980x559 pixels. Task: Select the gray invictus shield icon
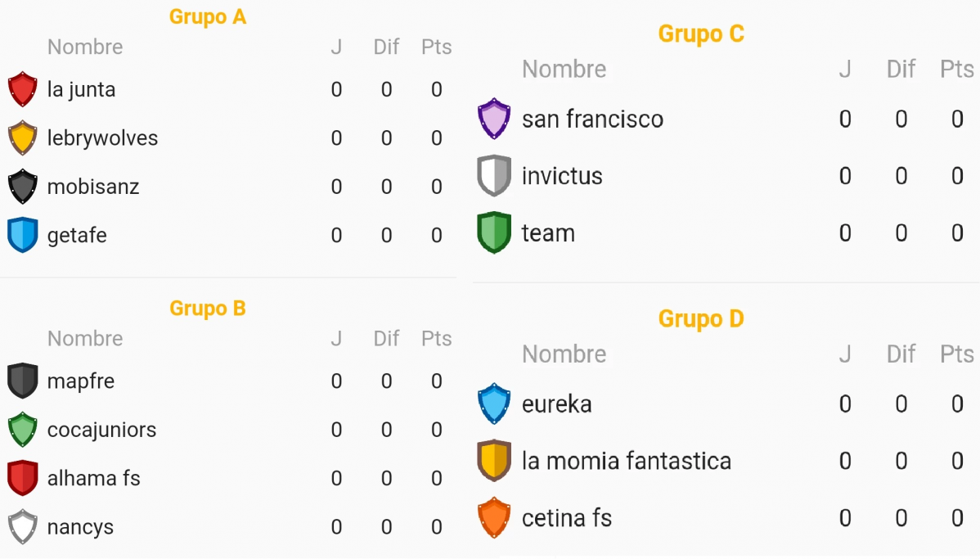point(494,176)
